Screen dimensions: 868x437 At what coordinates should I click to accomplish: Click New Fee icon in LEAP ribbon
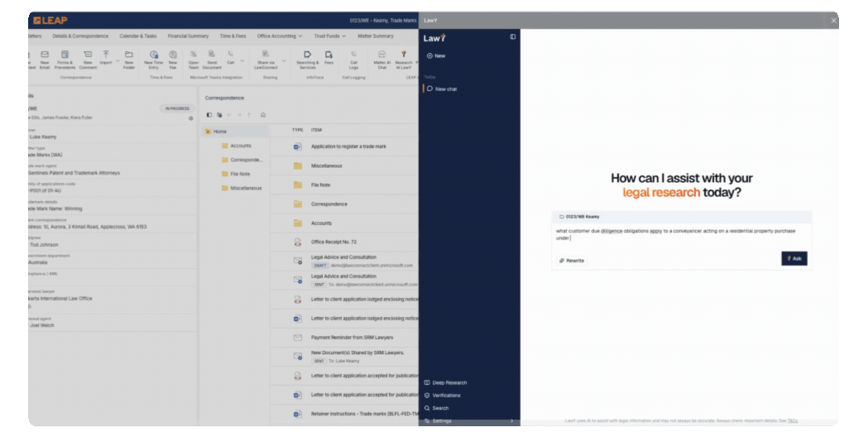pyautogui.click(x=173, y=55)
